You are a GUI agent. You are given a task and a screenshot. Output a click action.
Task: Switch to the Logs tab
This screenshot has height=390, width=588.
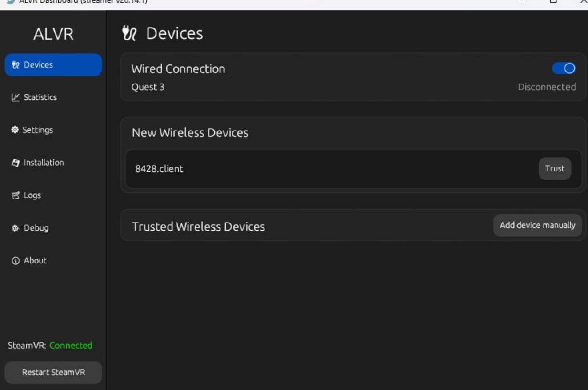[32, 195]
